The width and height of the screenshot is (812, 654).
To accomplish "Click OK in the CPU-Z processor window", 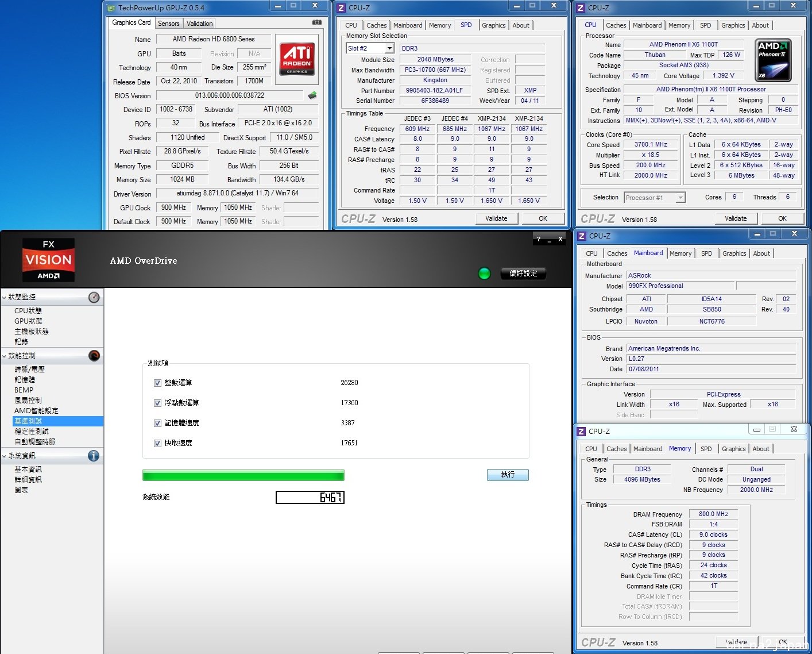I will click(782, 218).
